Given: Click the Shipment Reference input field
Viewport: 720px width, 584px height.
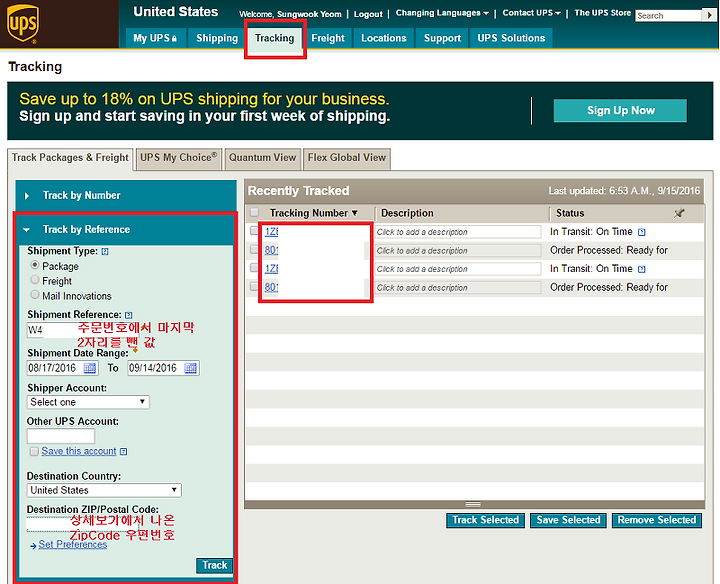Looking at the screenshot, I should coord(83,330).
